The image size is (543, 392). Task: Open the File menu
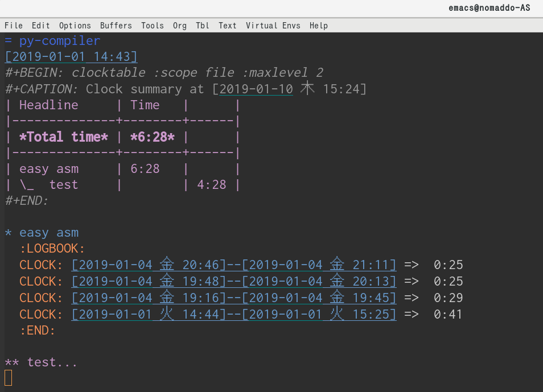(14, 25)
